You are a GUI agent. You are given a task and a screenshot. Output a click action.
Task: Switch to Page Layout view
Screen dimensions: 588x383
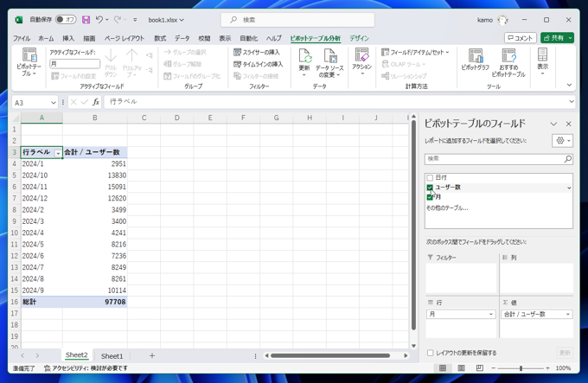click(461, 368)
